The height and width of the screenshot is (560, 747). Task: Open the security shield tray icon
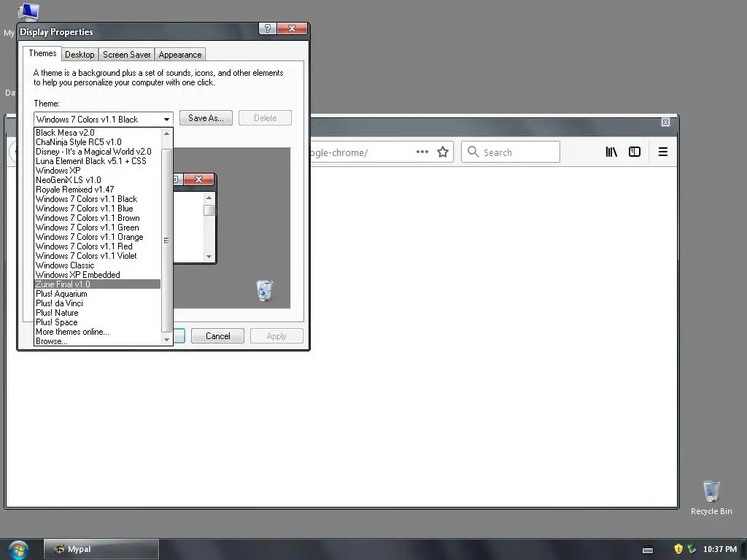(678, 549)
